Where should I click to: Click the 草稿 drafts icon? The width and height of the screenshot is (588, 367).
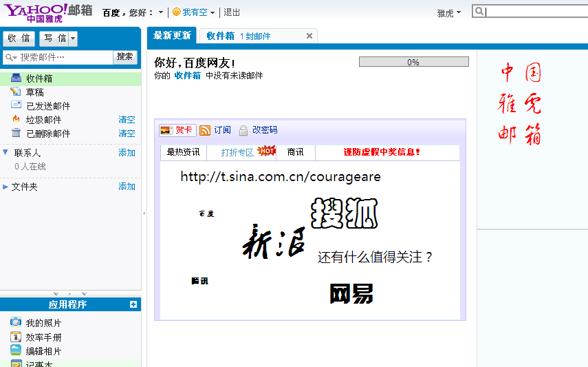(16, 92)
